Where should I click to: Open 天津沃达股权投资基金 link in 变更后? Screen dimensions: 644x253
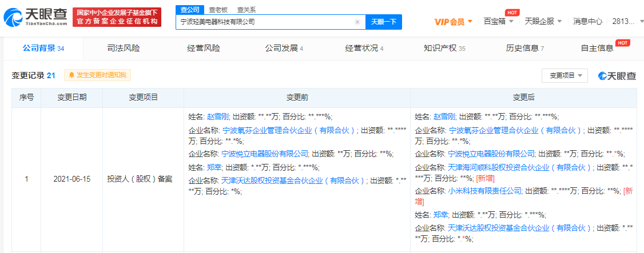point(520,227)
